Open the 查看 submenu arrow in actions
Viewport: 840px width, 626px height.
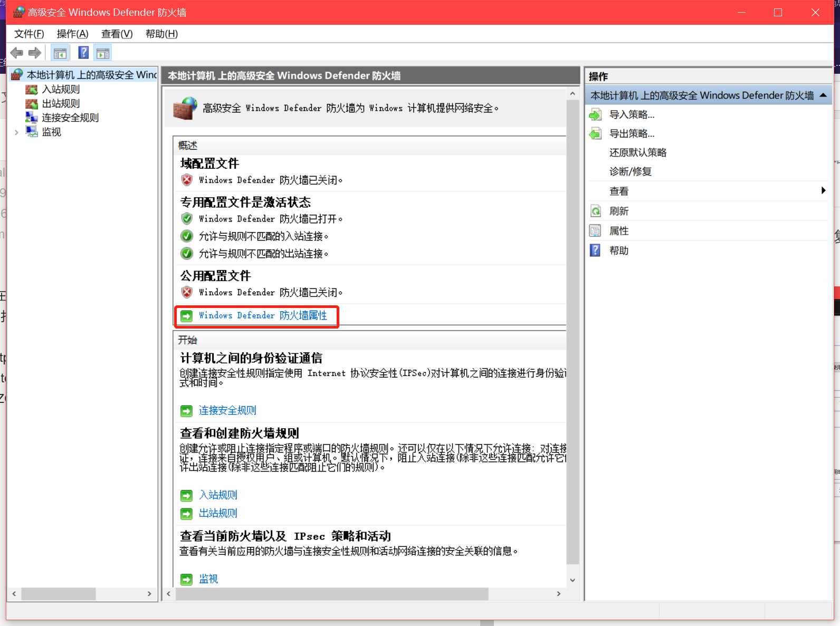[823, 190]
